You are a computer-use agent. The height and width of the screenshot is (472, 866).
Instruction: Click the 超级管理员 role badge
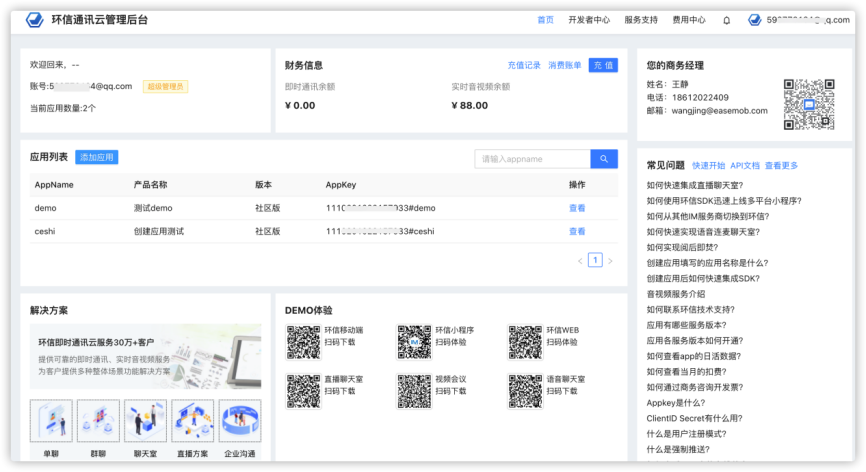pyautogui.click(x=165, y=86)
